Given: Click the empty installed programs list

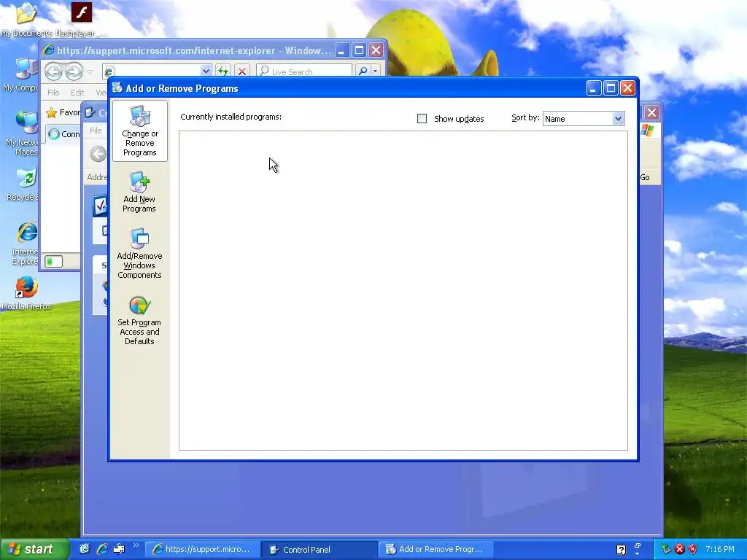Looking at the screenshot, I should 403,290.
